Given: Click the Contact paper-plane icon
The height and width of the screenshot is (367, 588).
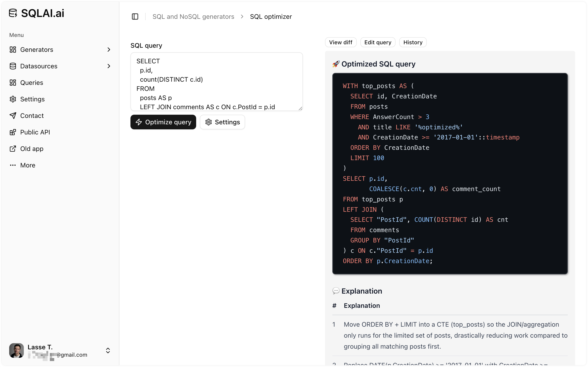Looking at the screenshot, I should click(x=13, y=116).
